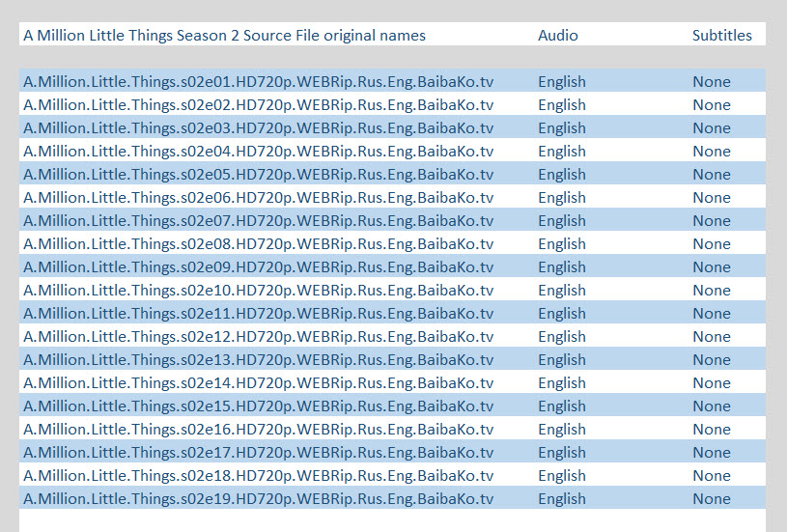Select the s02e15 file name cell

pyautogui.click(x=259, y=406)
